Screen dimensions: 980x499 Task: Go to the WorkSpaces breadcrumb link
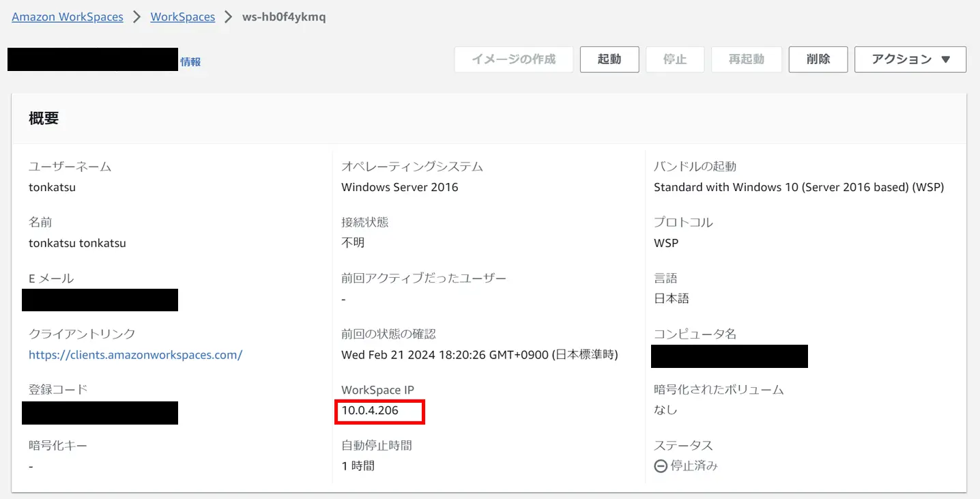click(183, 17)
